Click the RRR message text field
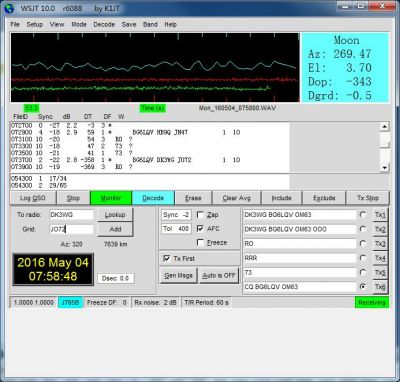 pyautogui.click(x=300, y=258)
